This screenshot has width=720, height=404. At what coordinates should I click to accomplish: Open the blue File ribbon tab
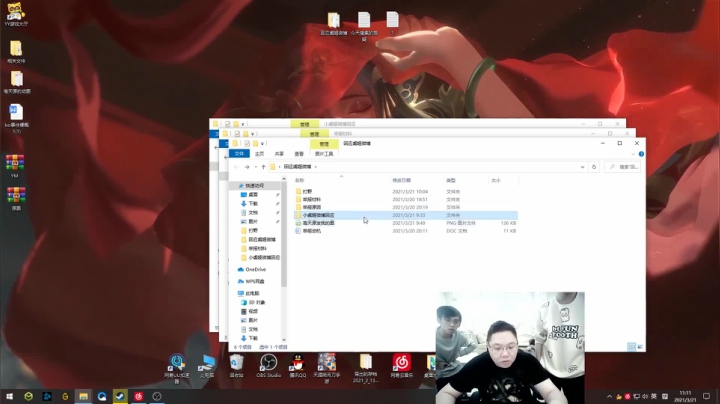(239, 154)
